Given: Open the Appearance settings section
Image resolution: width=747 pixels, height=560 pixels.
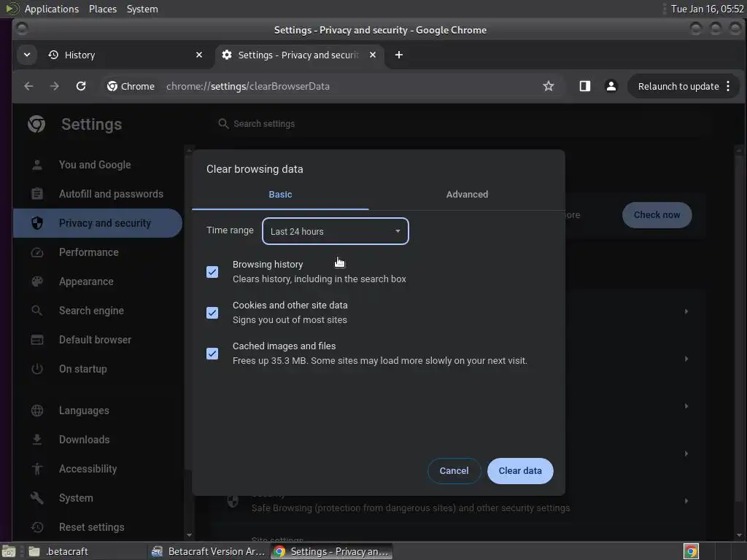Looking at the screenshot, I should (x=98, y=281).
